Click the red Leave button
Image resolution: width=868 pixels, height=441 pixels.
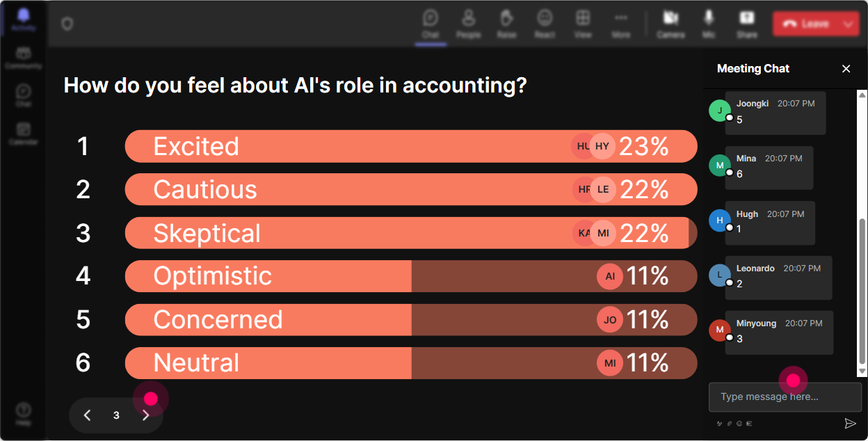[x=806, y=24]
